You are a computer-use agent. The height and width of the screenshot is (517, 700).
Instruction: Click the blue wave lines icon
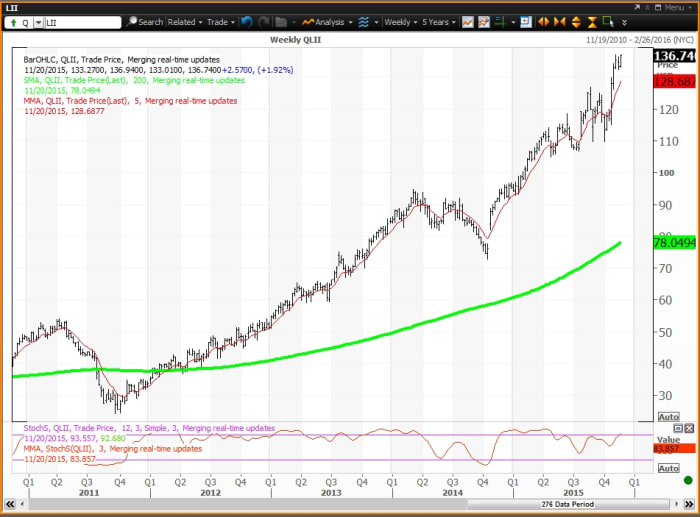(364, 21)
